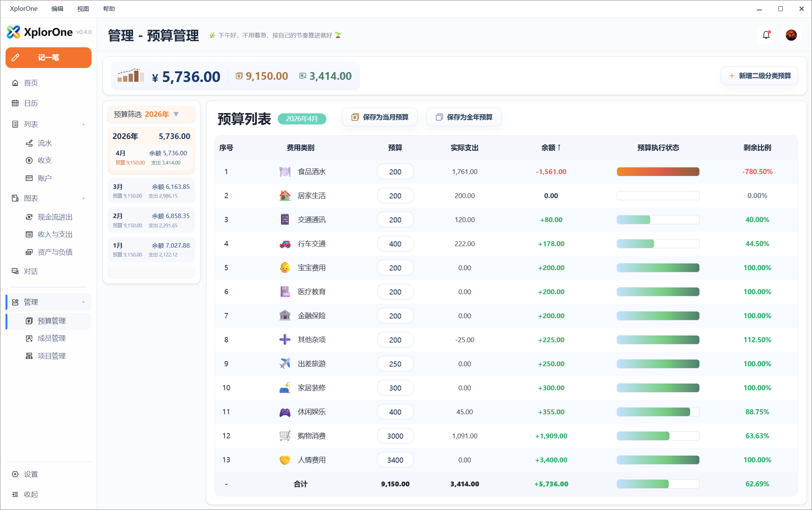Open the 编辑 menu
This screenshot has height=510, width=812.
coord(57,8)
